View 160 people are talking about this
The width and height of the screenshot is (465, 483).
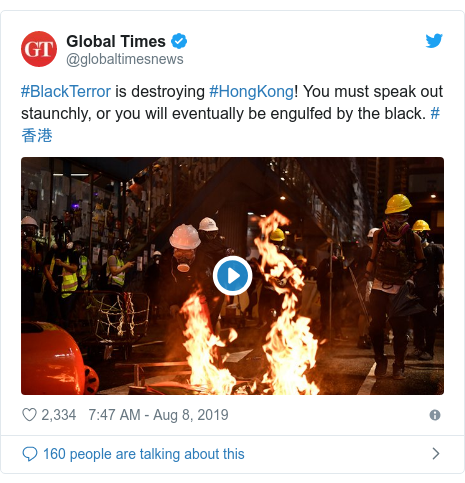coord(144,454)
